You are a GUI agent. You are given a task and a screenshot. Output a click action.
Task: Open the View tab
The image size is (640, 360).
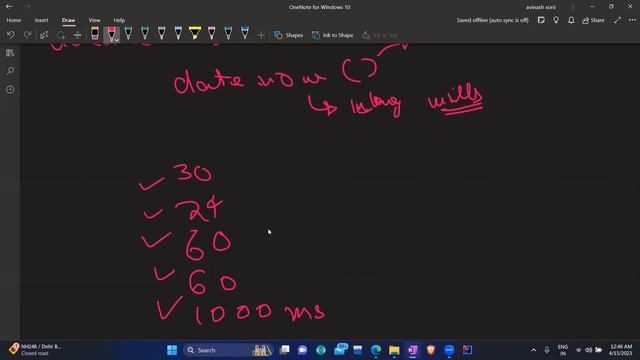point(94,20)
